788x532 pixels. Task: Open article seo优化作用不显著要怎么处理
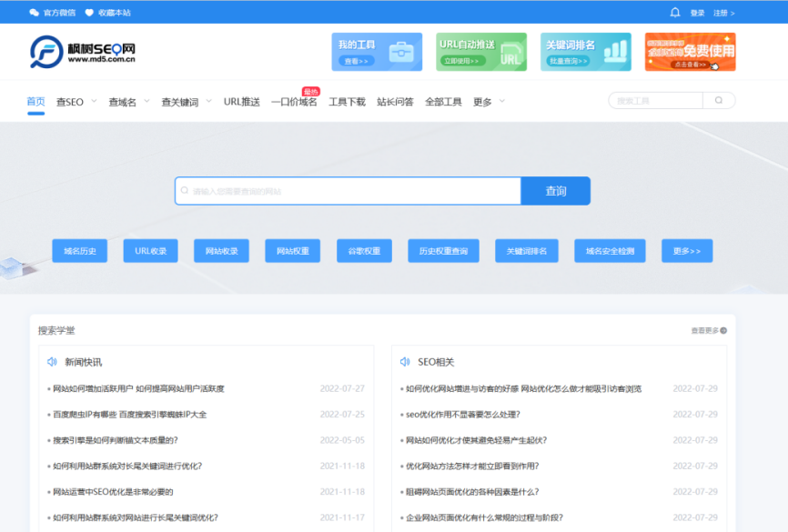tap(463, 415)
